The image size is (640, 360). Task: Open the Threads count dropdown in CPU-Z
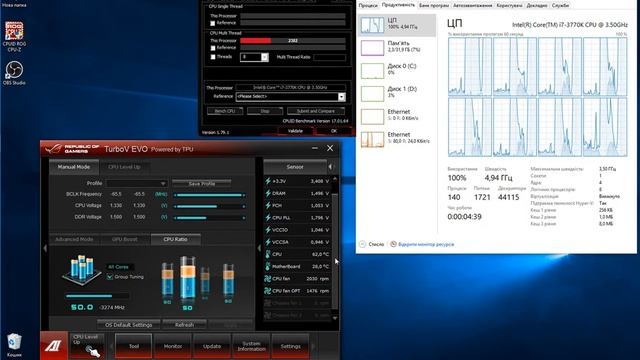(x=264, y=57)
